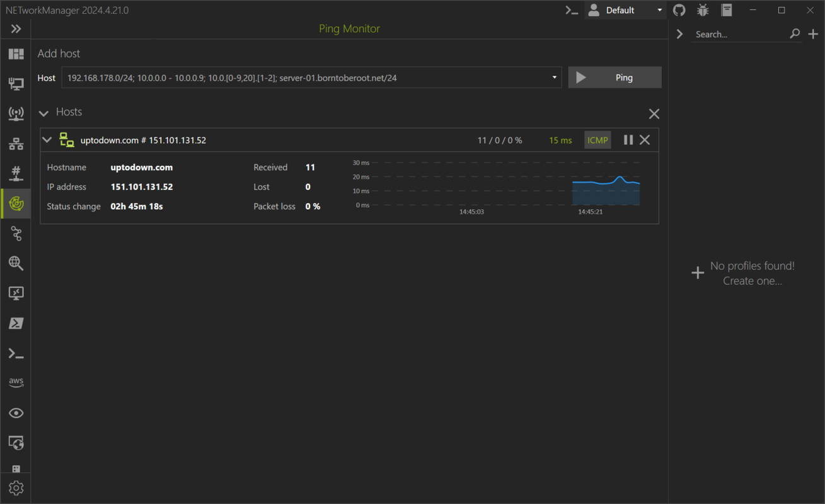Add a profile using top plus icon
825x504 pixels.
pos(813,34)
